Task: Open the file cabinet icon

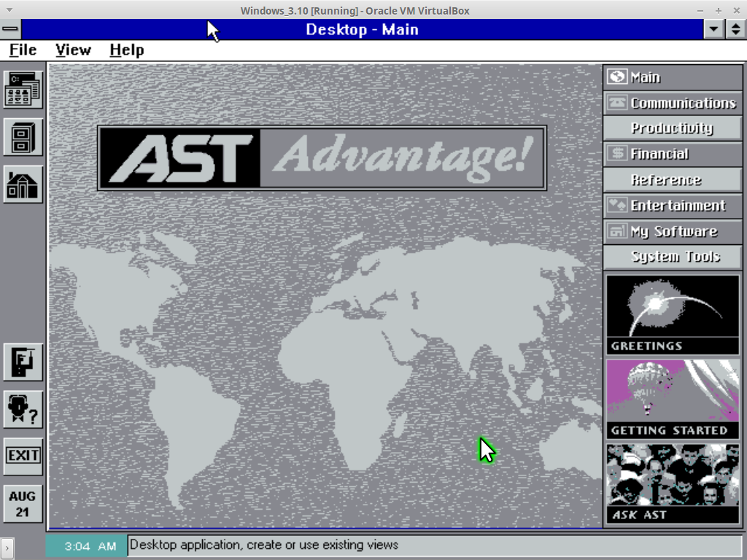Action: tap(23, 137)
